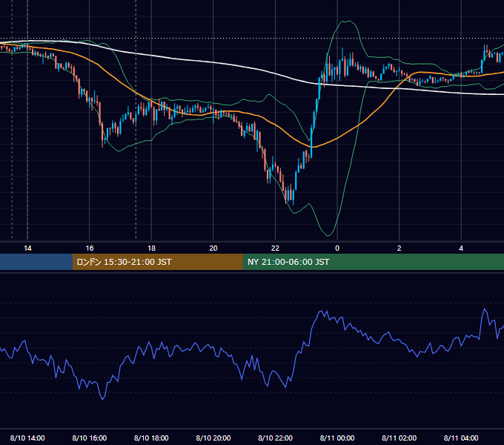
Task: Click the blue session bar before ロンドン
Action: coord(36,262)
